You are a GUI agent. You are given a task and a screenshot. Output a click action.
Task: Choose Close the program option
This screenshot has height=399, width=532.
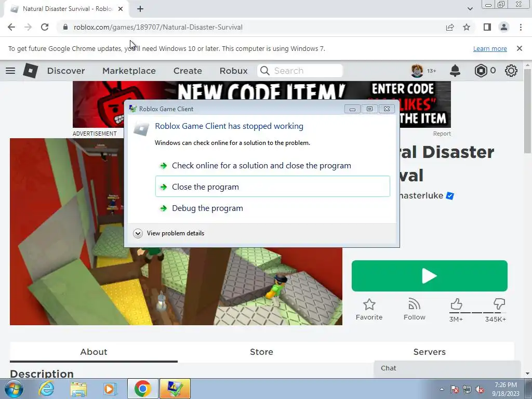point(272,187)
